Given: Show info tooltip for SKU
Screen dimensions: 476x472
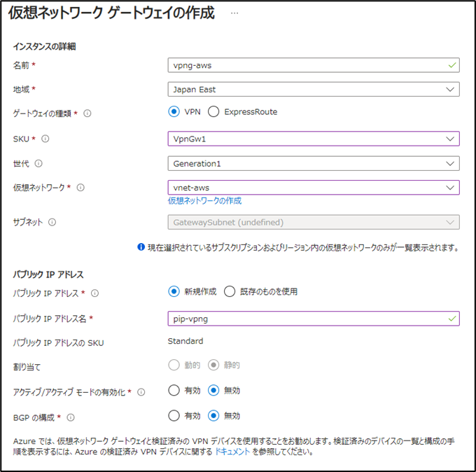Looking at the screenshot, I should tap(45, 139).
